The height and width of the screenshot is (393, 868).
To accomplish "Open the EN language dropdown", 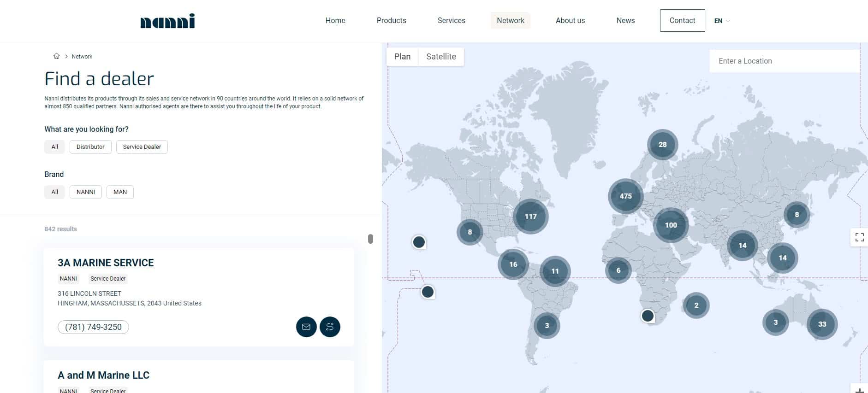I will (722, 21).
